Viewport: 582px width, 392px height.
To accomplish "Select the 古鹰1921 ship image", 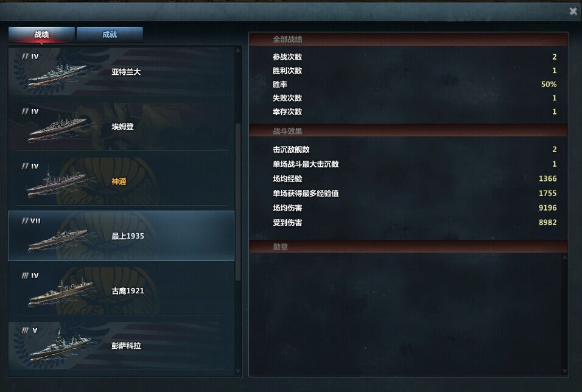I will click(x=60, y=293).
